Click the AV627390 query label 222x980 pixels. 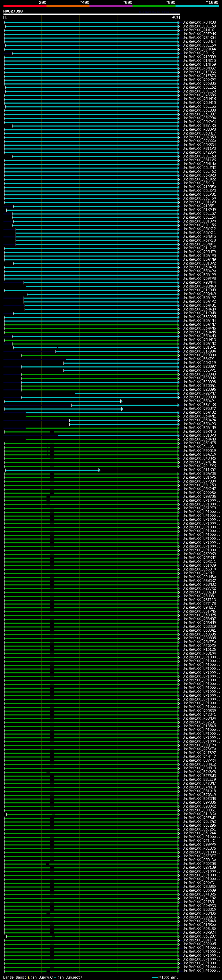[13, 11]
